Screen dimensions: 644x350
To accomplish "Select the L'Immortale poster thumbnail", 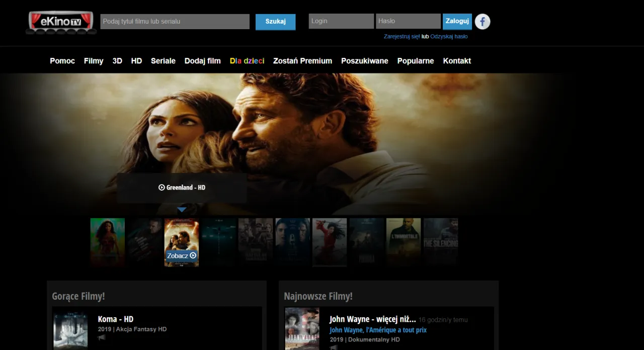I will tap(404, 242).
